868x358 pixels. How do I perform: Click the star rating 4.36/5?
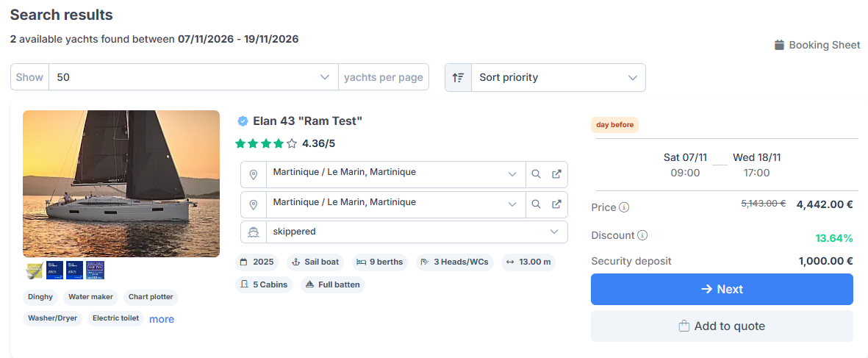click(285, 144)
